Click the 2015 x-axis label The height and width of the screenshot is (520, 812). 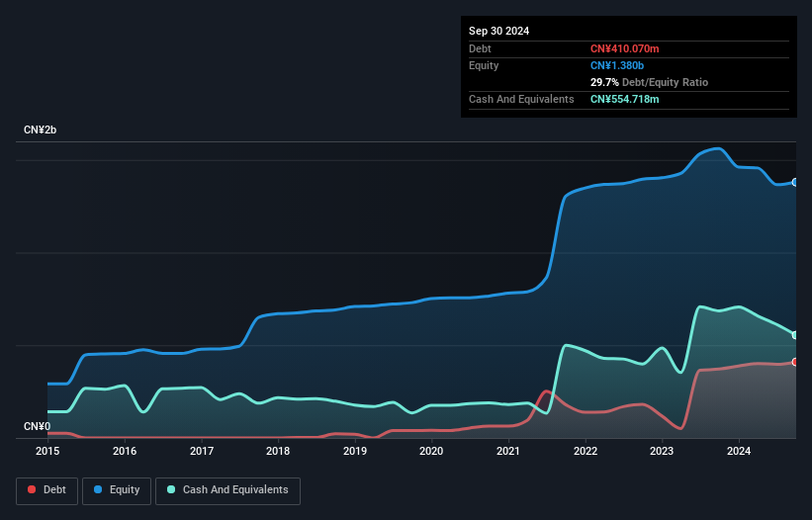(x=47, y=451)
